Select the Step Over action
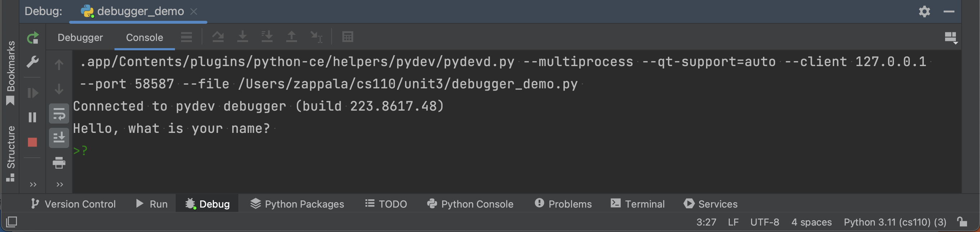 (218, 37)
